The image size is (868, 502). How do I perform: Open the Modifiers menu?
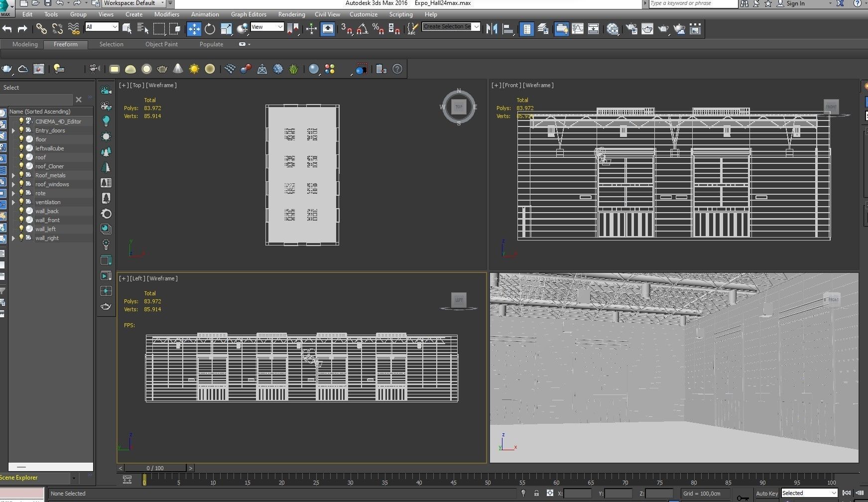pos(167,14)
